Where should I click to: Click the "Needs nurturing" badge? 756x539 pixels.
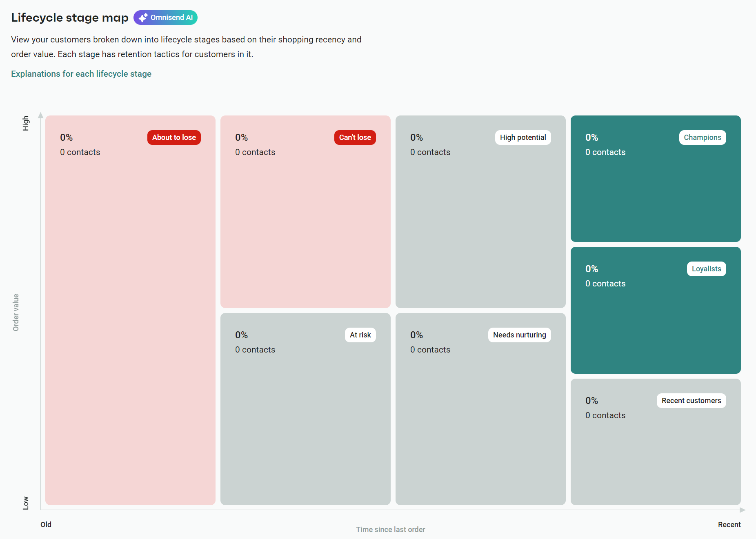(519, 335)
